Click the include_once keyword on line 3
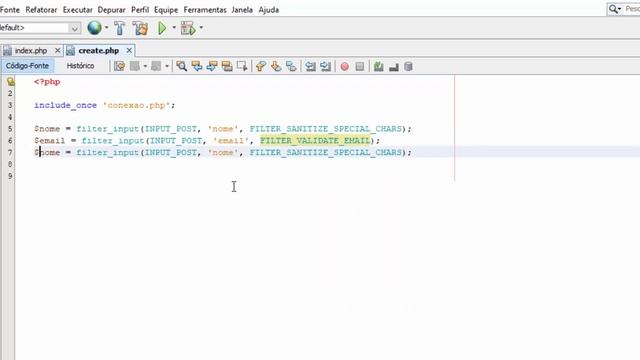The height and width of the screenshot is (360, 640). pos(65,105)
